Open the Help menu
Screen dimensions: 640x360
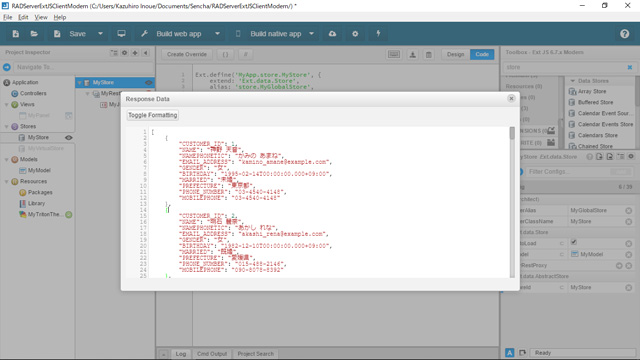point(60,17)
